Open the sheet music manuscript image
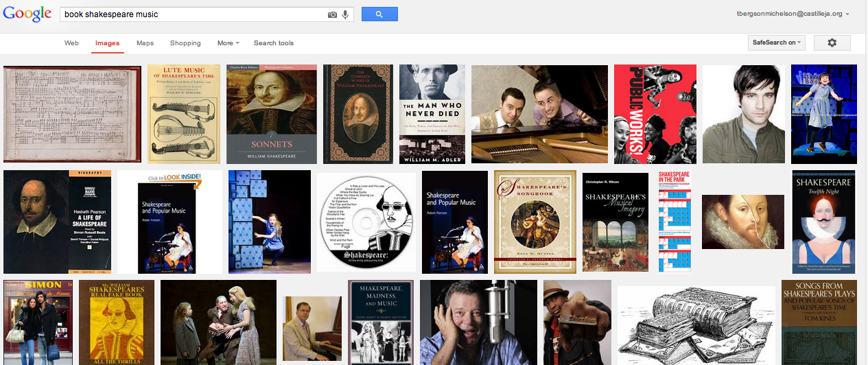This screenshot has height=365, width=868. (72, 115)
